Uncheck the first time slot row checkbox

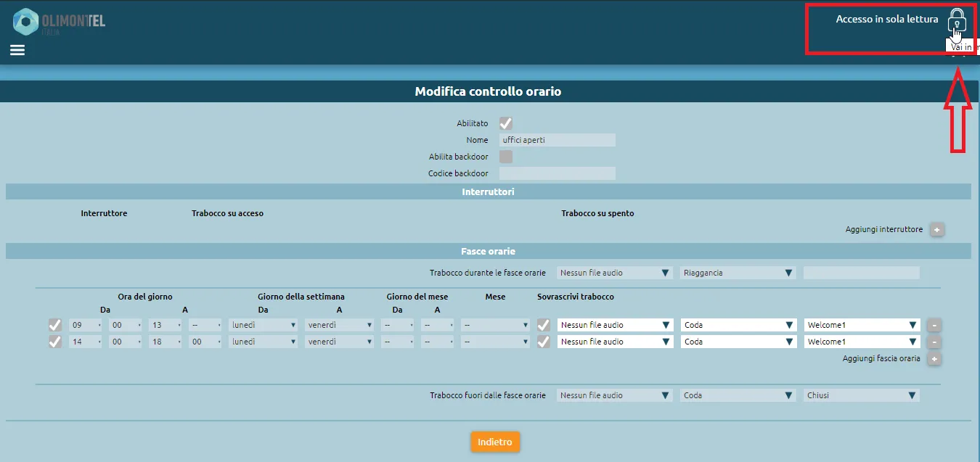54,325
